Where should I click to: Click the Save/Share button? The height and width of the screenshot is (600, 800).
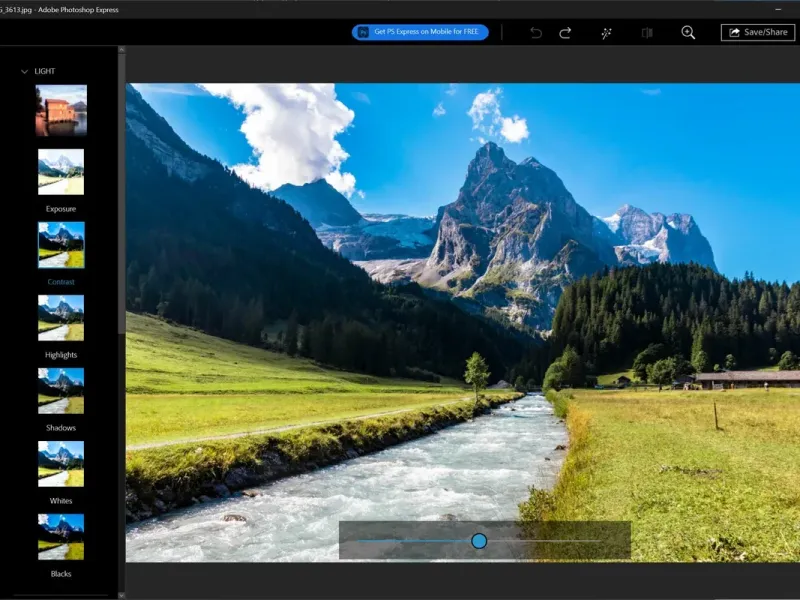(758, 32)
